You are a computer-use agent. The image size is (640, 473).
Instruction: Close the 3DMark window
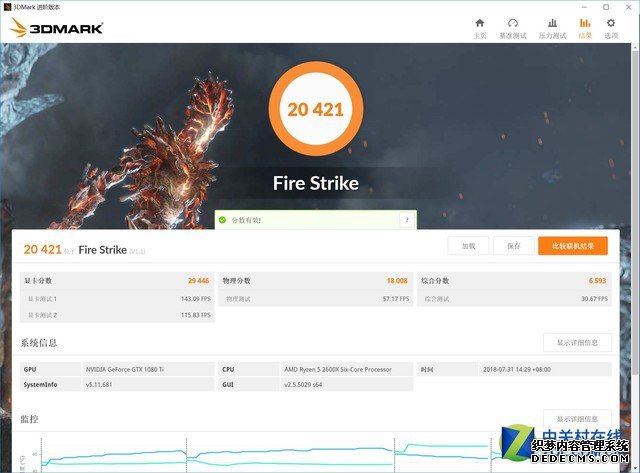coord(629,7)
